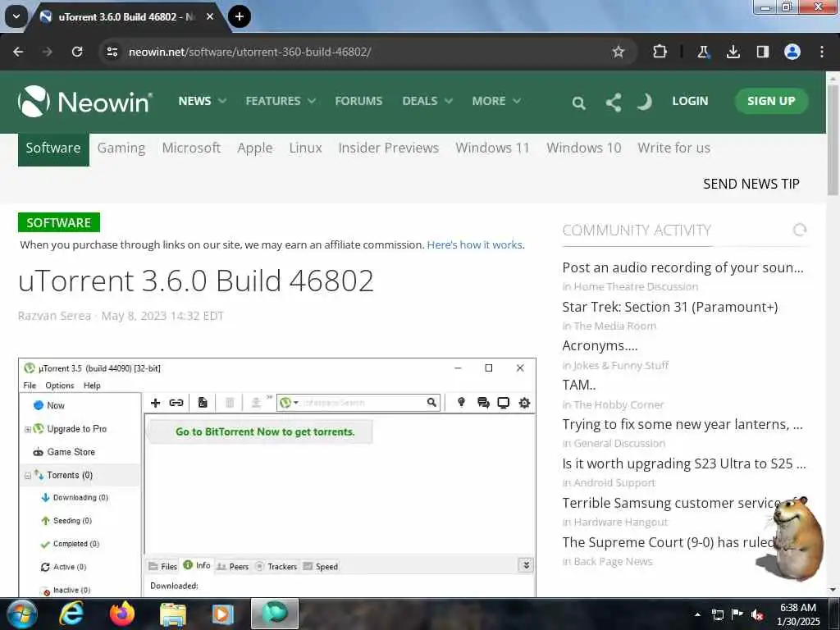Open Jokes & Funny Stuff forum link
840x630 pixels.
(622, 365)
